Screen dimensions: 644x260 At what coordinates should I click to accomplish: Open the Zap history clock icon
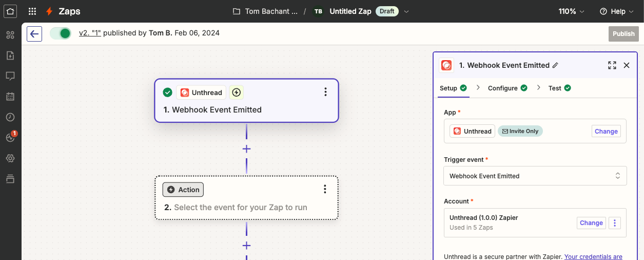point(10,117)
